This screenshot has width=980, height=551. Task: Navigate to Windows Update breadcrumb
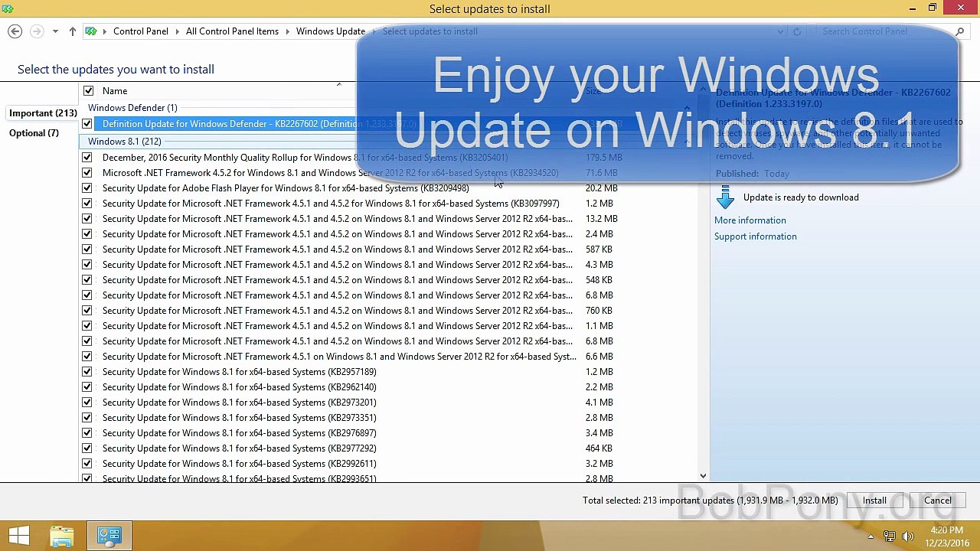point(331,31)
